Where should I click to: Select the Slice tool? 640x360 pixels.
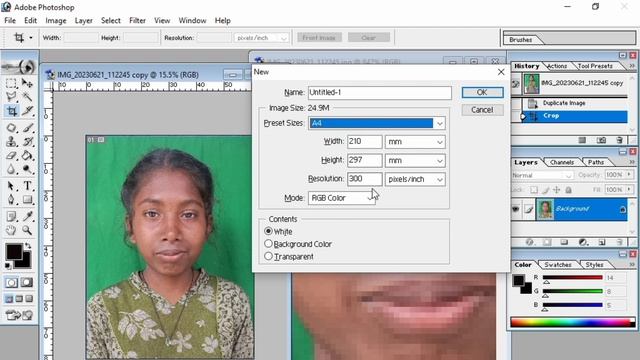tap(27, 111)
